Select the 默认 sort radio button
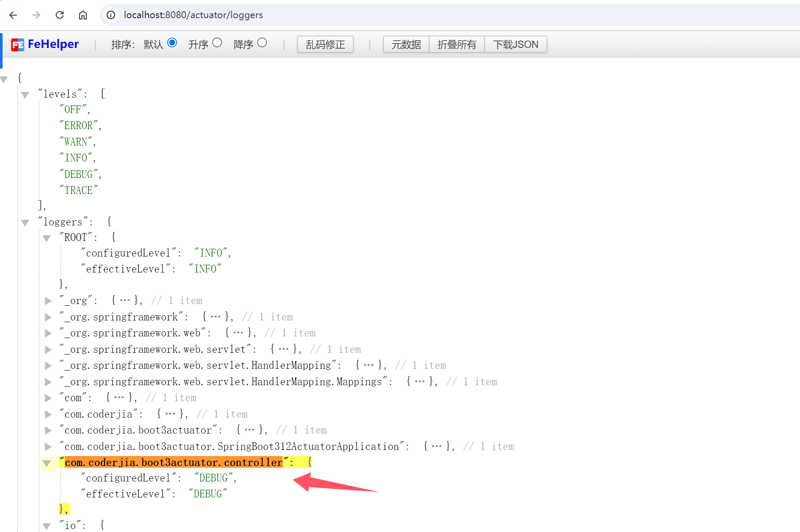The image size is (800, 532). coord(172,43)
